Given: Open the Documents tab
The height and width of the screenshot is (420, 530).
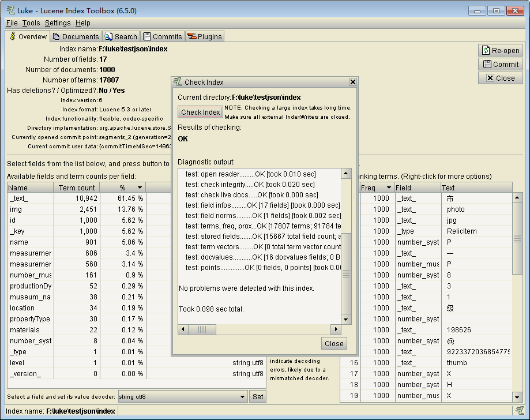Looking at the screenshot, I should point(76,36).
